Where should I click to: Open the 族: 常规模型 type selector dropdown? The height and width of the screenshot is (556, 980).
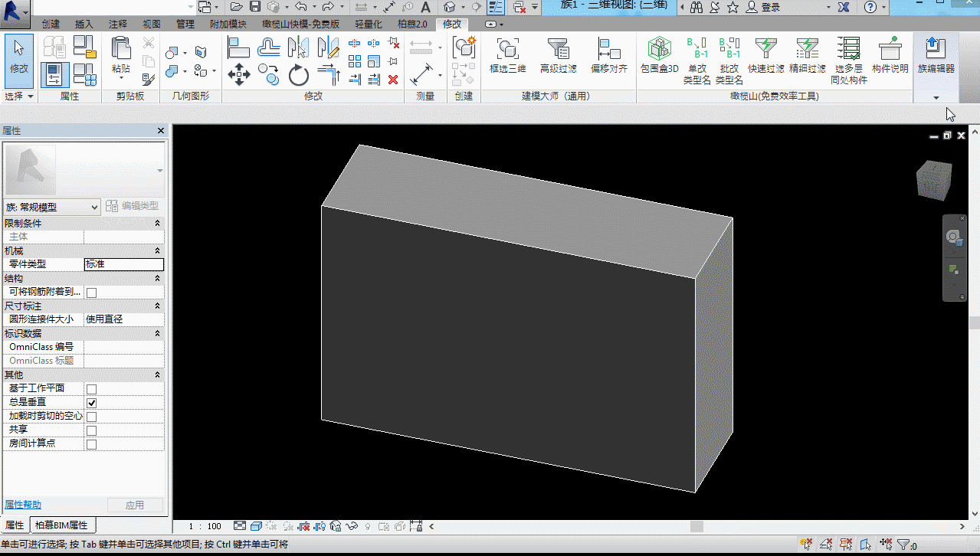coord(52,207)
